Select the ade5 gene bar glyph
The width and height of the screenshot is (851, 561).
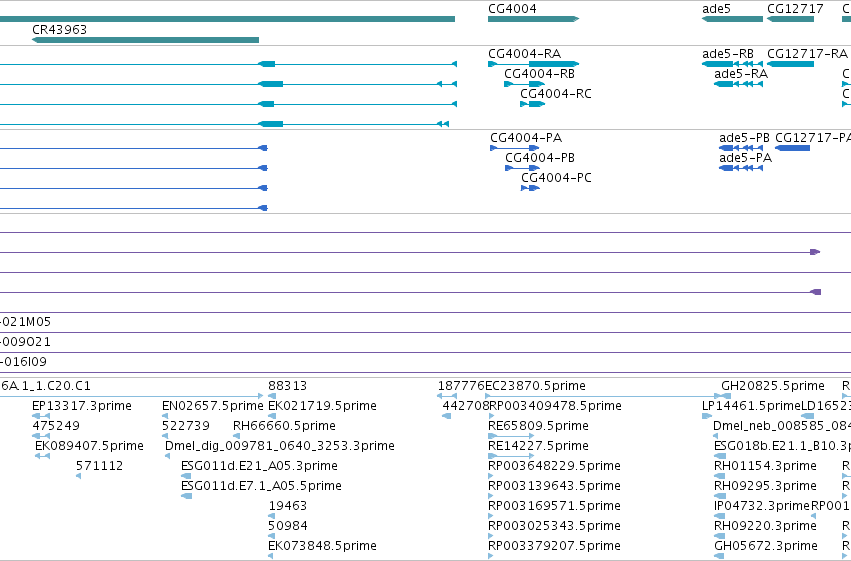pos(732,19)
